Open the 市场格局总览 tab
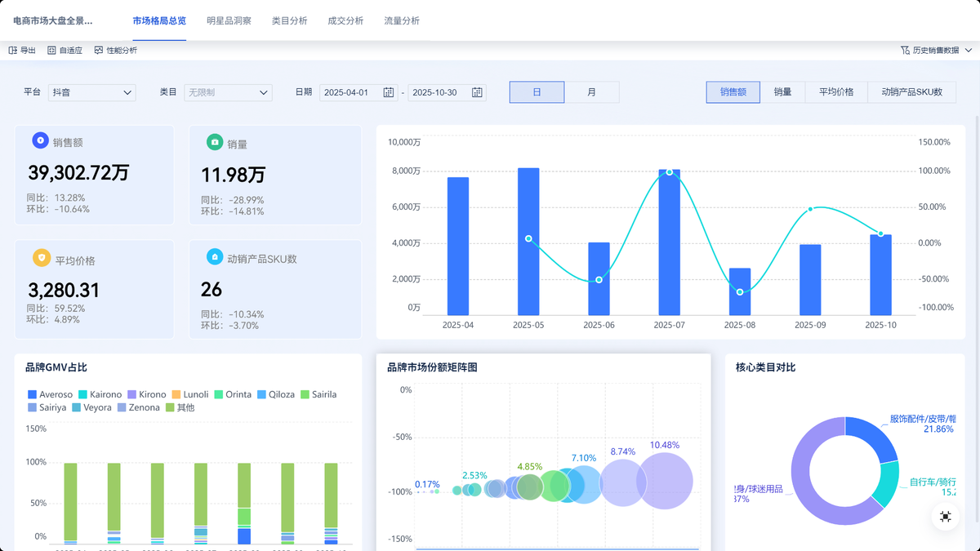Image resolution: width=980 pixels, height=551 pixels. 159,20
